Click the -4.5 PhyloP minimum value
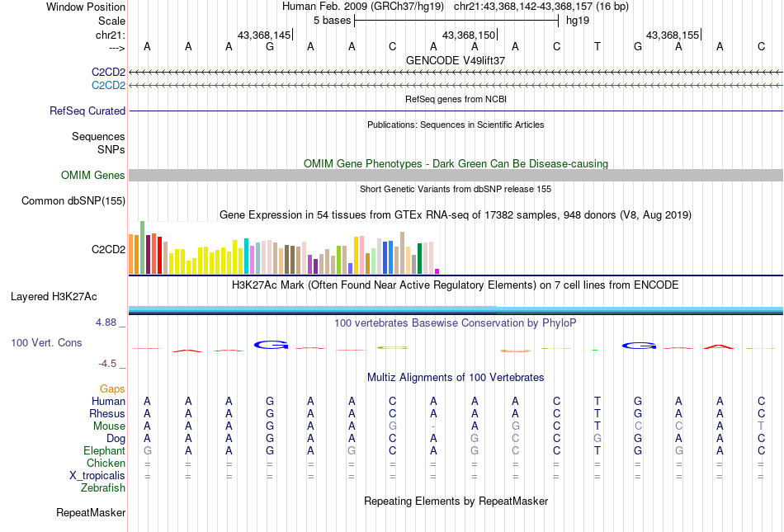Screen dimensions: 784x532 (107, 364)
